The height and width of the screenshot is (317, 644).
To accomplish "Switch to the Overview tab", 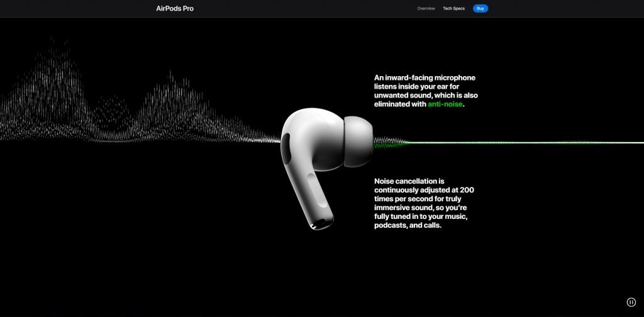I will [426, 9].
